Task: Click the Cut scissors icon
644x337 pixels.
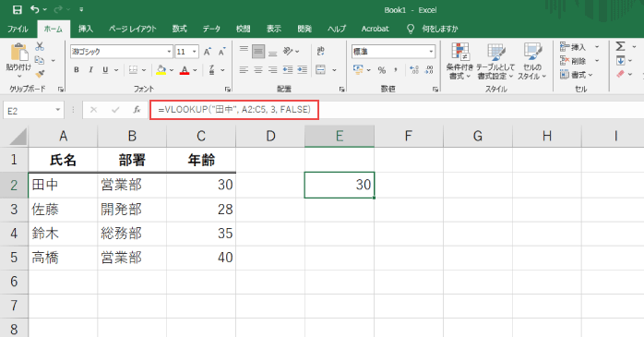Action: pyautogui.click(x=40, y=46)
